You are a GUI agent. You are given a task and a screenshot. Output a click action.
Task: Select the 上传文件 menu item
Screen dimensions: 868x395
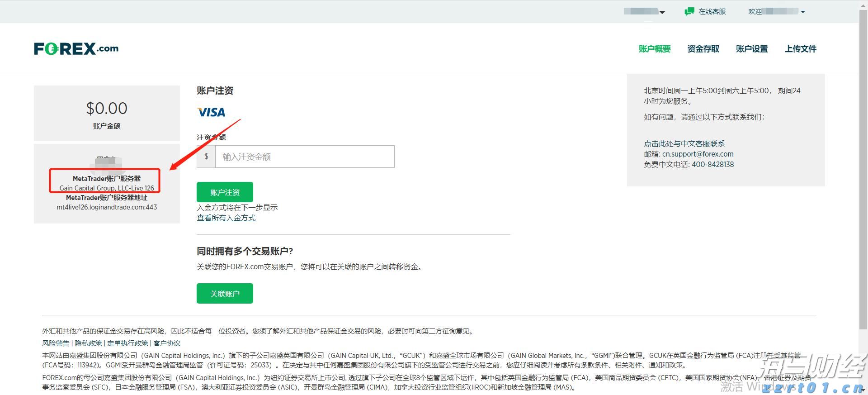[x=800, y=49]
